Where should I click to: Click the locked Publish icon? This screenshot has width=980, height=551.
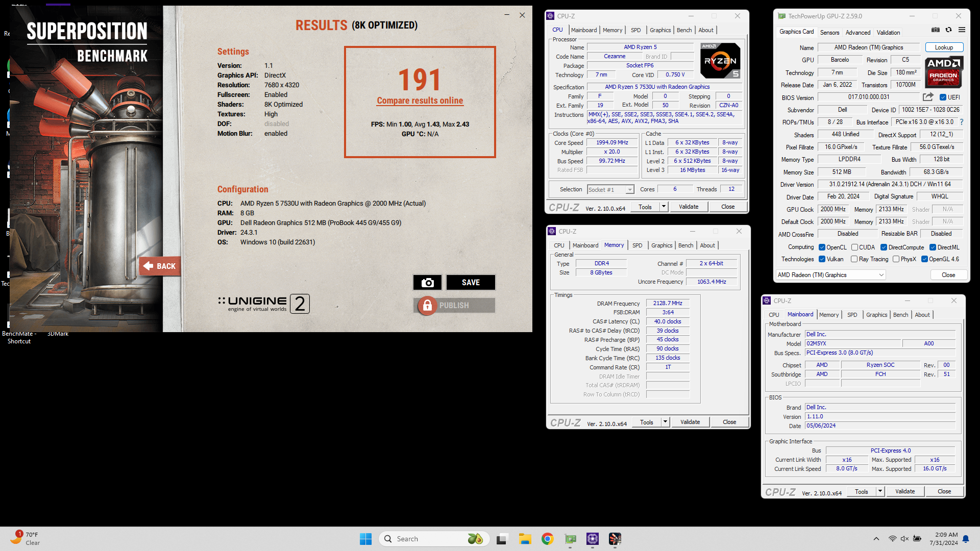point(427,306)
